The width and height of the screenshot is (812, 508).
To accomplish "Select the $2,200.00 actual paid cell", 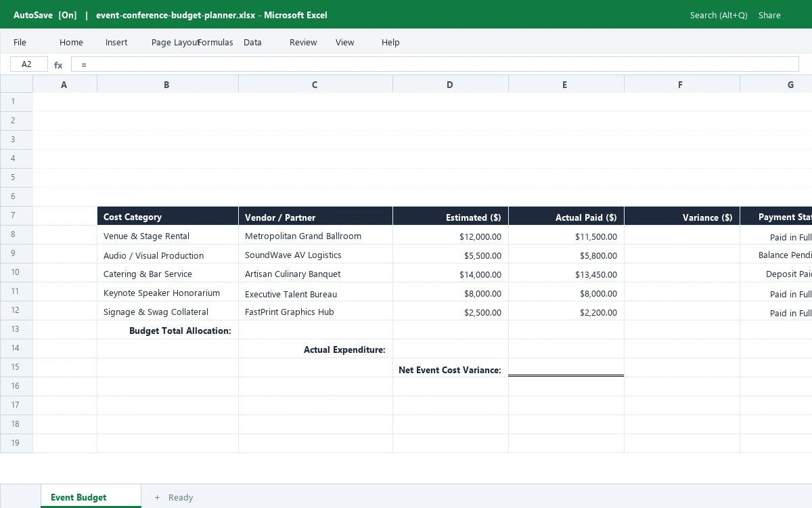I will click(x=566, y=311).
